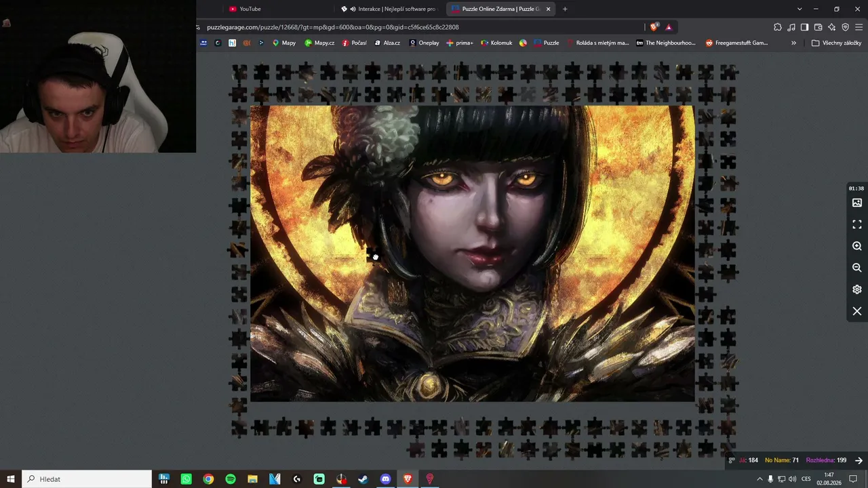Expand the hidden bookmarks chevron

(793, 43)
